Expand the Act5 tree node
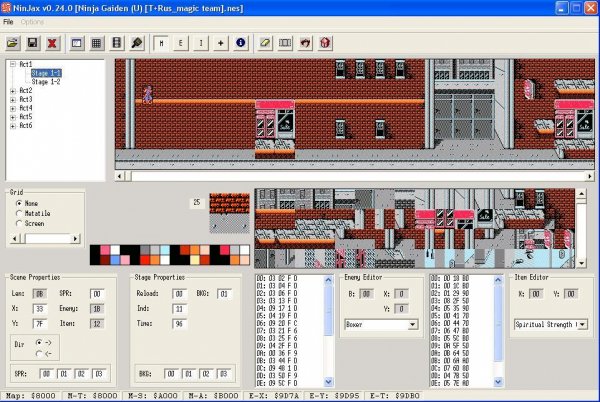This screenshot has width=600, height=402. click(x=13, y=117)
